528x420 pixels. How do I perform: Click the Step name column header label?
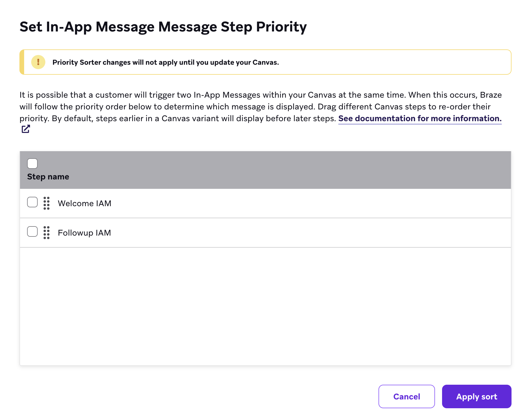pyautogui.click(x=48, y=177)
